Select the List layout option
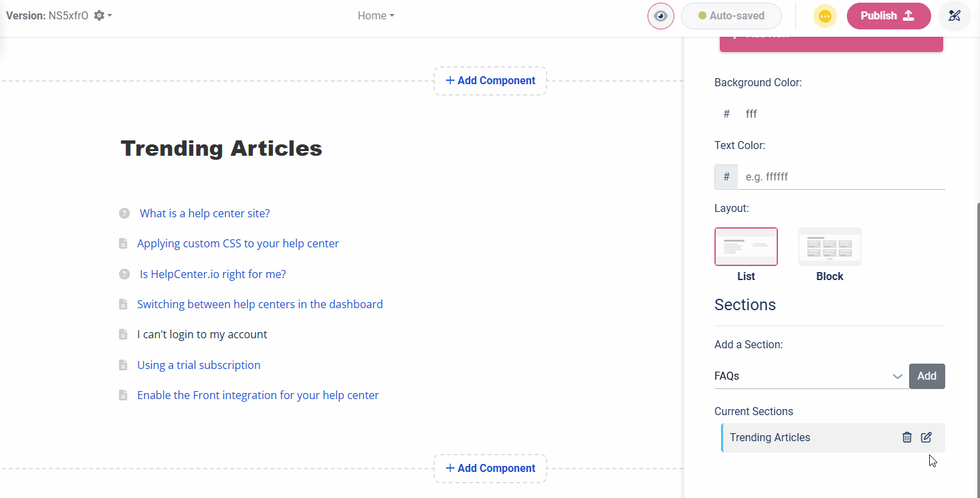The image size is (980, 498). [746, 247]
